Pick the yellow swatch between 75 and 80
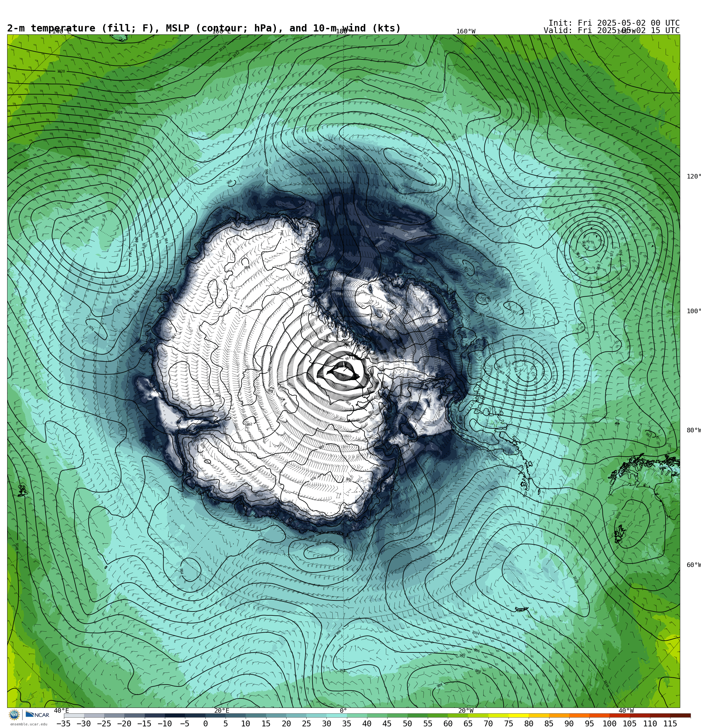The image size is (701, 728). point(518,715)
